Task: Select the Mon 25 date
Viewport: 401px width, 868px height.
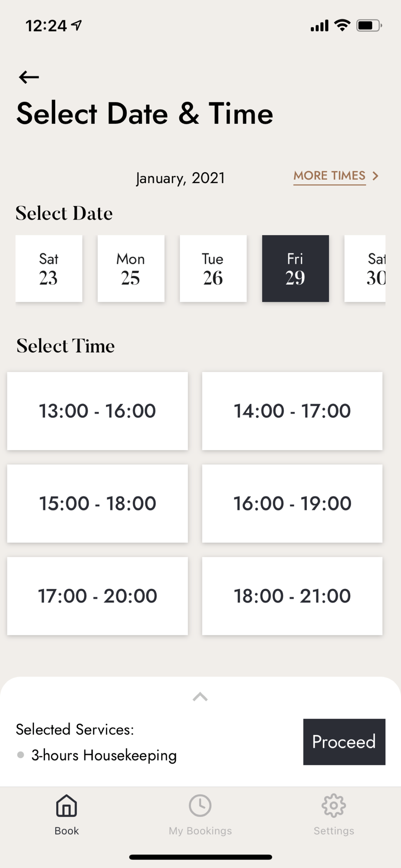Action: tap(131, 269)
